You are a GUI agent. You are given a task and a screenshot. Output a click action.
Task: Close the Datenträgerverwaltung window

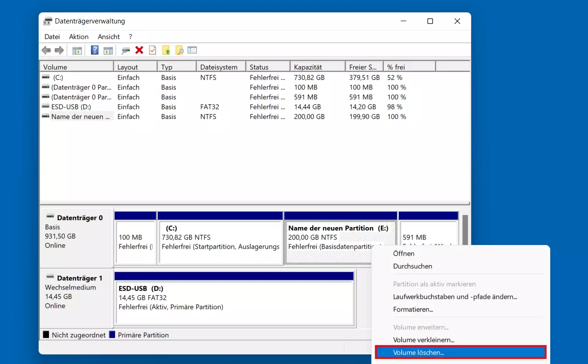pos(457,21)
